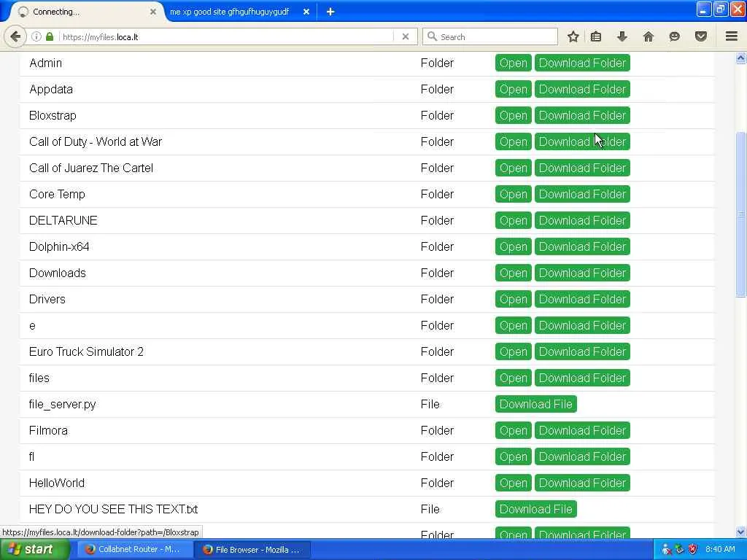The image size is (747, 560).
Task: Download the 'files' folder
Action: click(x=582, y=378)
